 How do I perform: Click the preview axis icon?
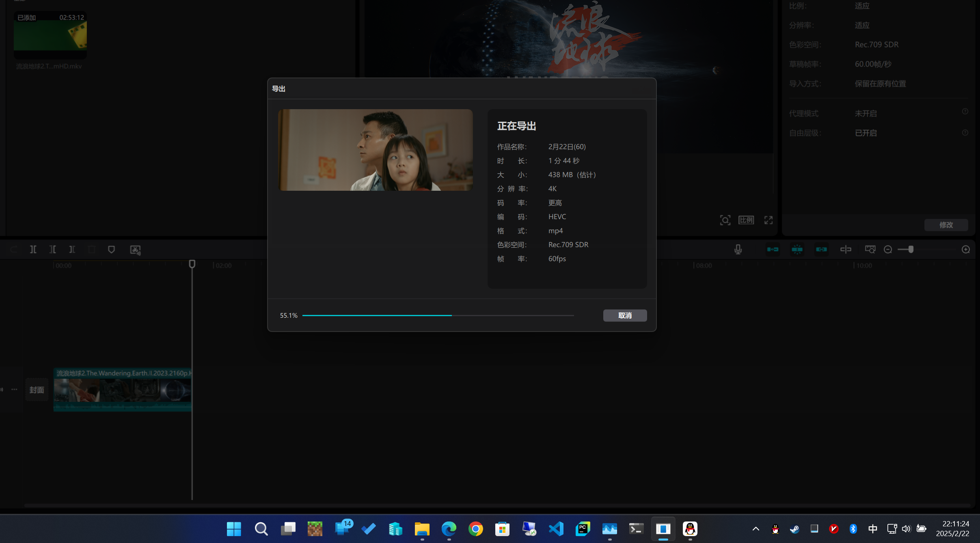(x=846, y=250)
